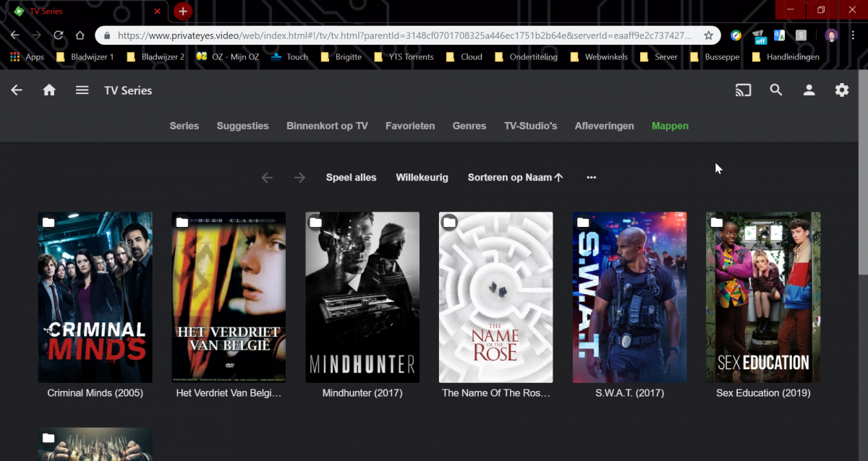The height and width of the screenshot is (461, 868).
Task: Switch to the Series tab
Action: coord(184,126)
